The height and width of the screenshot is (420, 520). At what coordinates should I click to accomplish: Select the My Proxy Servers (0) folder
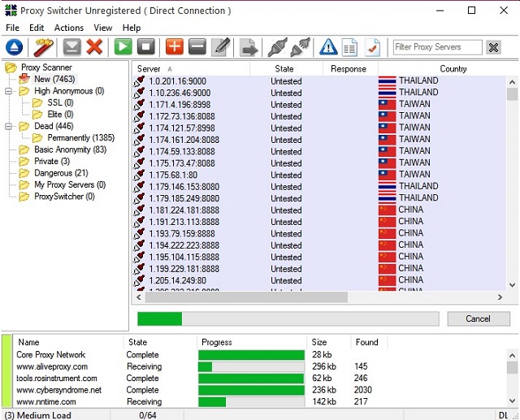pos(70,184)
